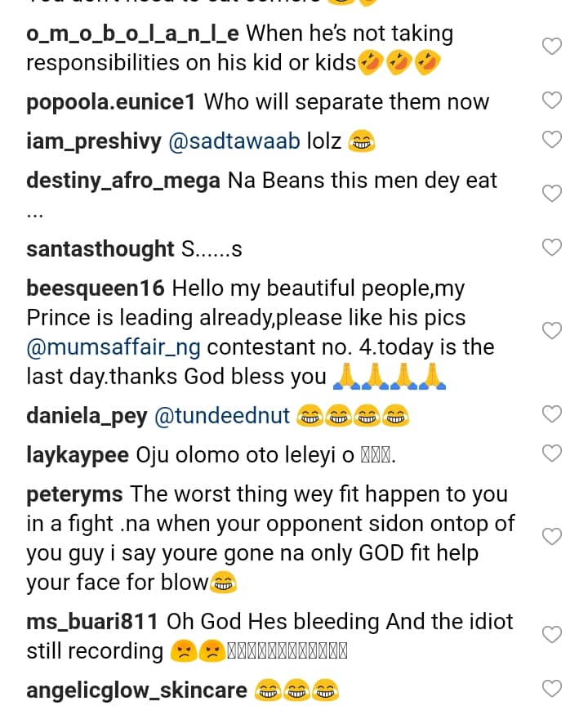588x706 pixels.
Task: Heart the santasthought comment
Action: 553,247
